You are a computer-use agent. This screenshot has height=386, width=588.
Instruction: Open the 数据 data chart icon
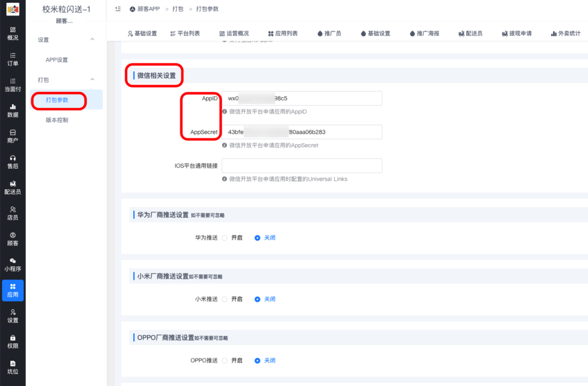(x=13, y=110)
